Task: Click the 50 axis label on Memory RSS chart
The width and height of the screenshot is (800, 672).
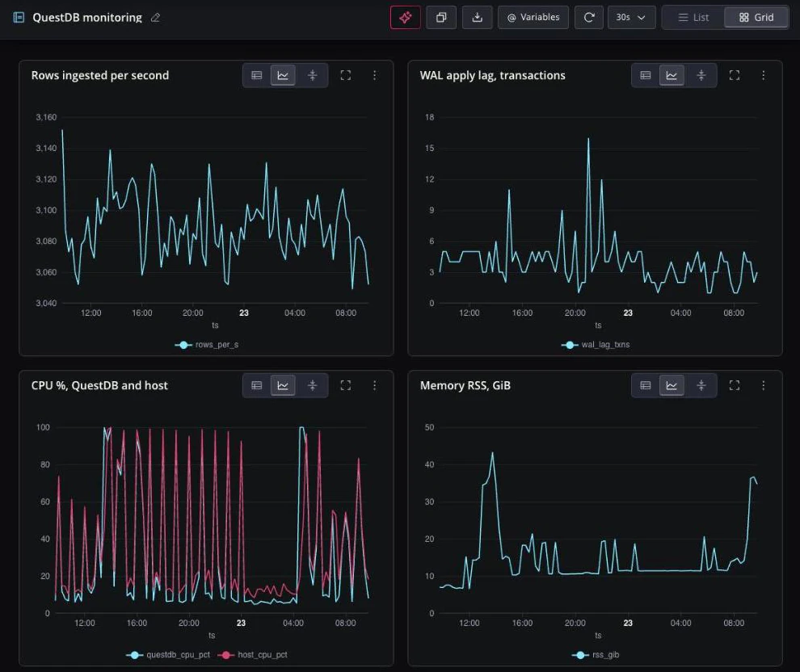Action: 430,427
